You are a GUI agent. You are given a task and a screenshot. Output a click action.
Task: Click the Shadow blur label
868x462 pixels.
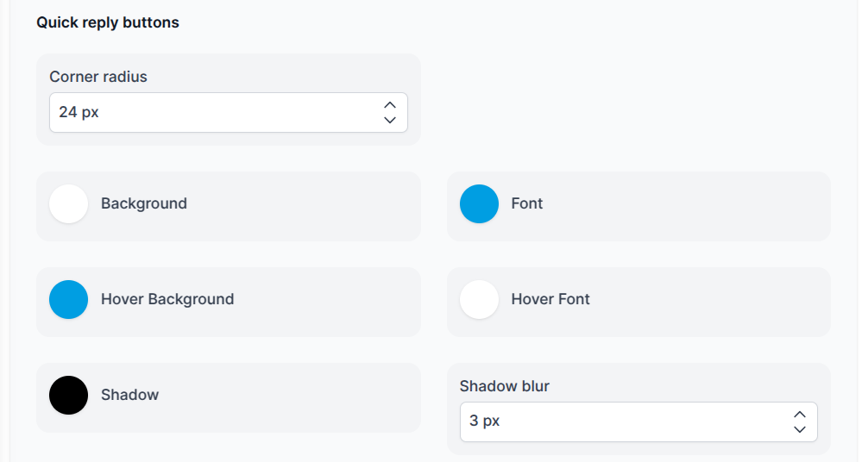[x=504, y=385]
